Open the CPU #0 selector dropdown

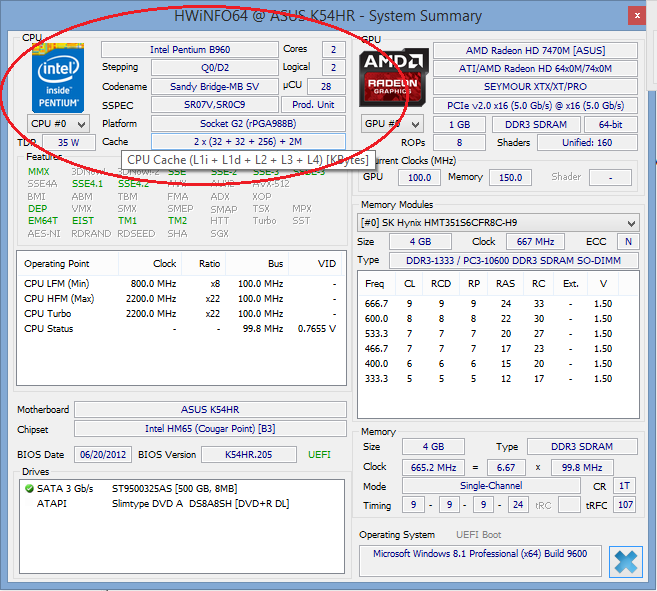pyautogui.click(x=58, y=124)
